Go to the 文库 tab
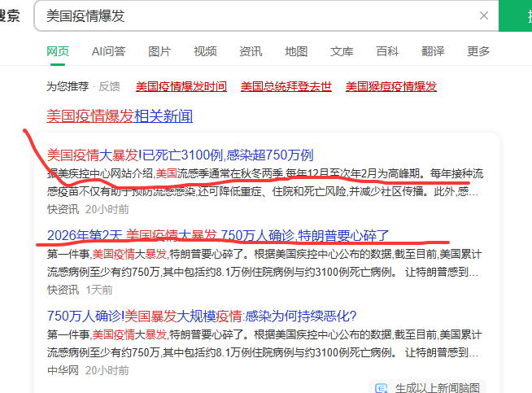 tap(342, 51)
